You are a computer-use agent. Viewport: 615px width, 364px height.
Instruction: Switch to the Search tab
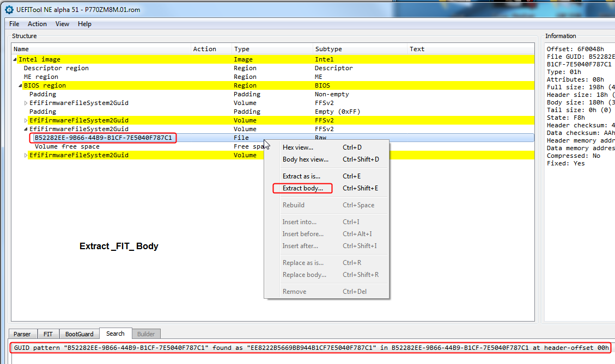(x=115, y=334)
